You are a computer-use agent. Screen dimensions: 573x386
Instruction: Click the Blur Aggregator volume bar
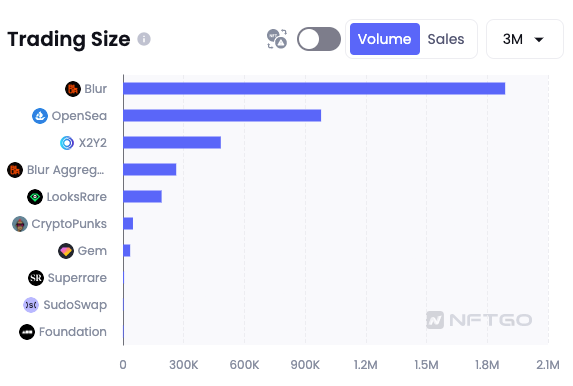point(150,170)
